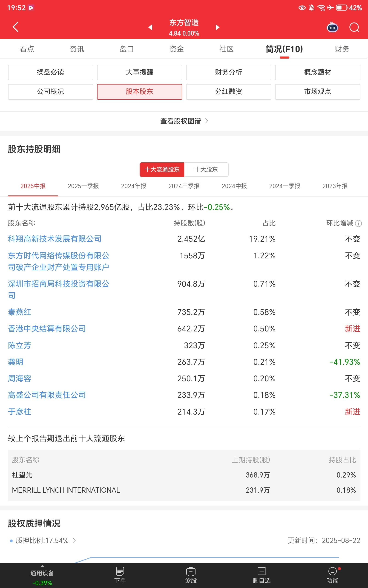The height and width of the screenshot is (588, 368).
Task: Tap the -41.93% change value
Action: coord(345,362)
